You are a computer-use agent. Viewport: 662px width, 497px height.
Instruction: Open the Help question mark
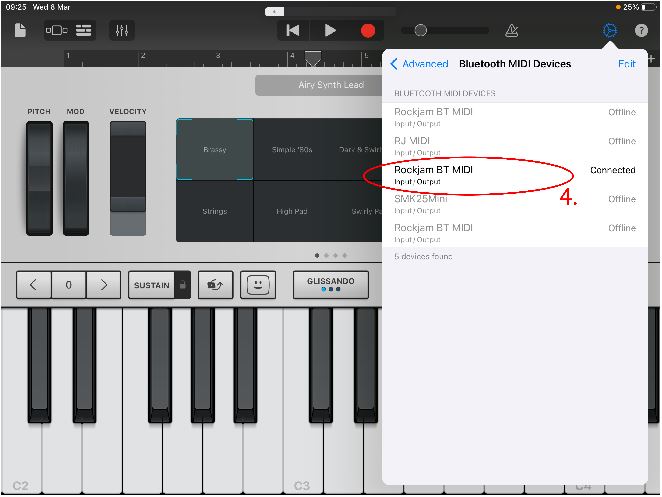(x=641, y=31)
